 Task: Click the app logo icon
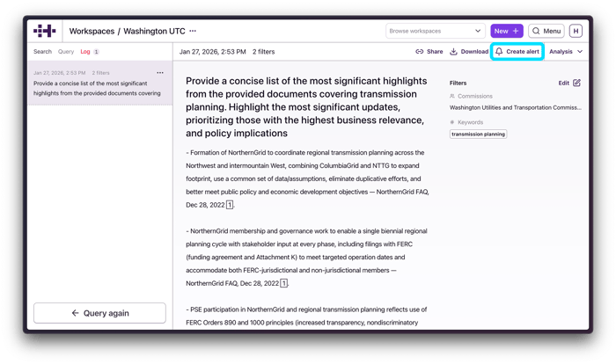45,31
